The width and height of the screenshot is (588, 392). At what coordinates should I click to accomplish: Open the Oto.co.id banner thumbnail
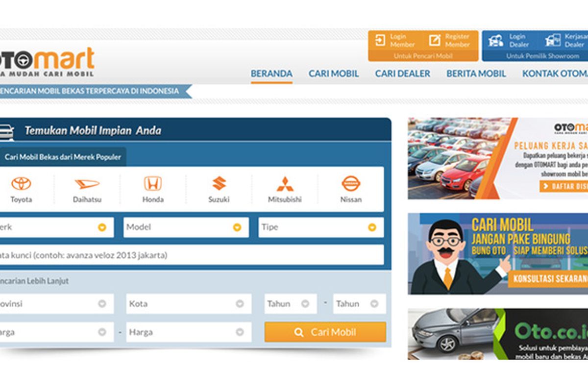point(497,334)
